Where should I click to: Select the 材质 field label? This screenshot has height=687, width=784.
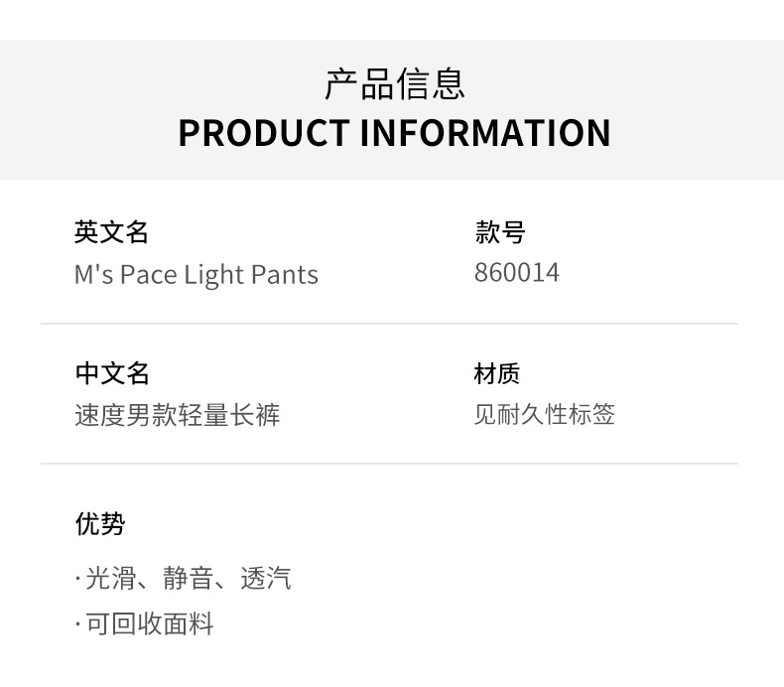click(x=496, y=373)
